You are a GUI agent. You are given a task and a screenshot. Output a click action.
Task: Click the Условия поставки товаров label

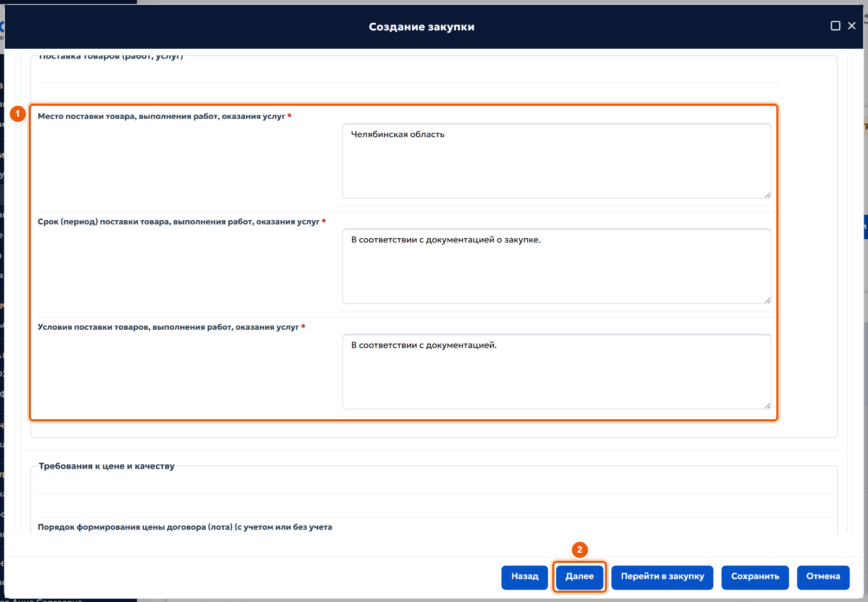[171, 327]
